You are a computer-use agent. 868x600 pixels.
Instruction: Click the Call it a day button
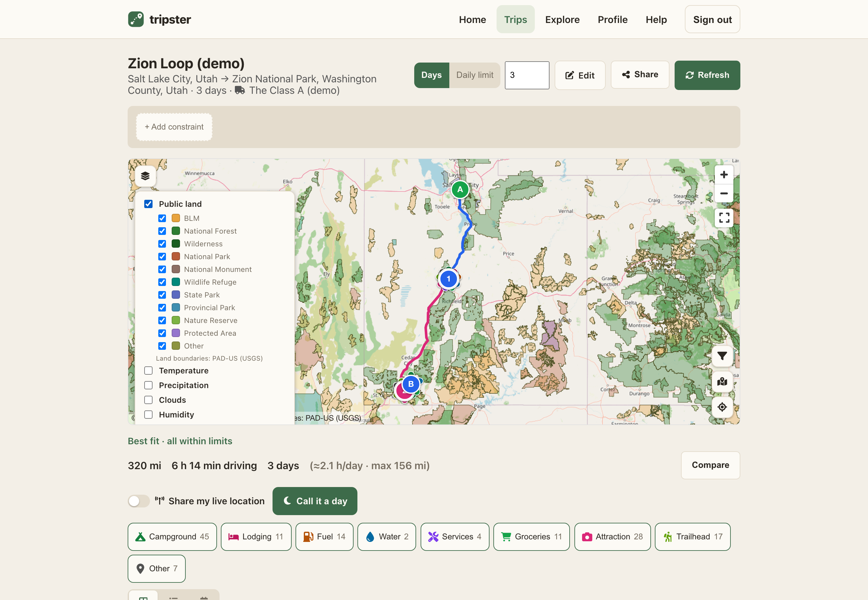click(x=315, y=501)
